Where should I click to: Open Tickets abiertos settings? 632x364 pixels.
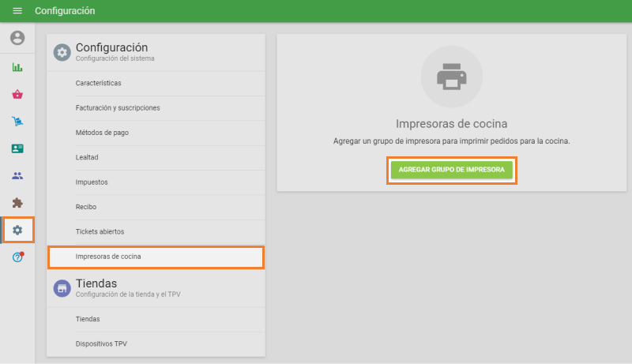pos(156,232)
